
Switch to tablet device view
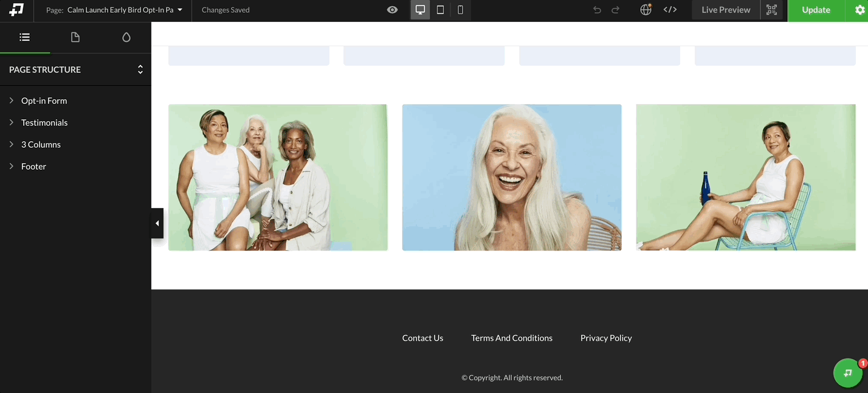tap(440, 10)
